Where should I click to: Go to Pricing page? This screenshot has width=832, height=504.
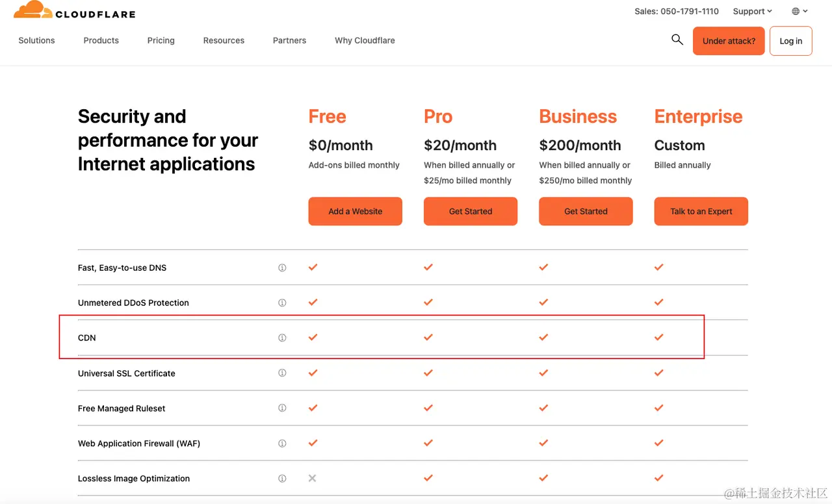161,40
